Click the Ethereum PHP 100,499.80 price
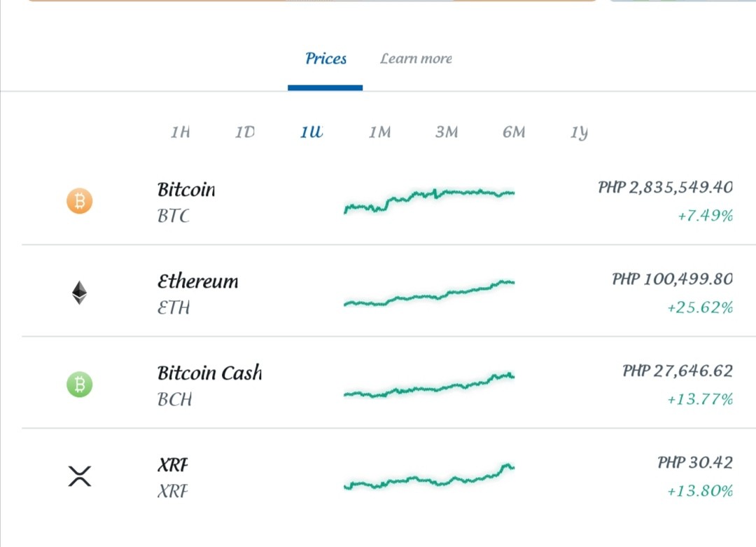The image size is (756, 547). pyautogui.click(x=672, y=279)
